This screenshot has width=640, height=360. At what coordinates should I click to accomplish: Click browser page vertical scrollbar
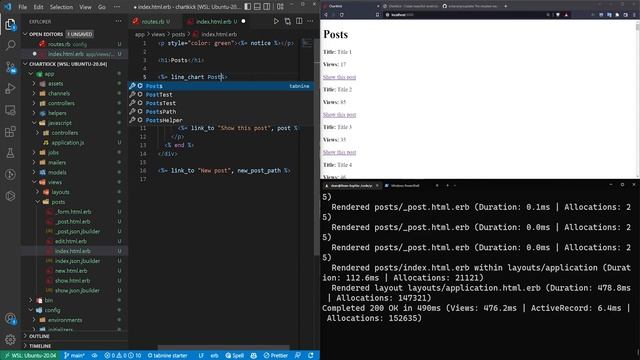(637, 98)
